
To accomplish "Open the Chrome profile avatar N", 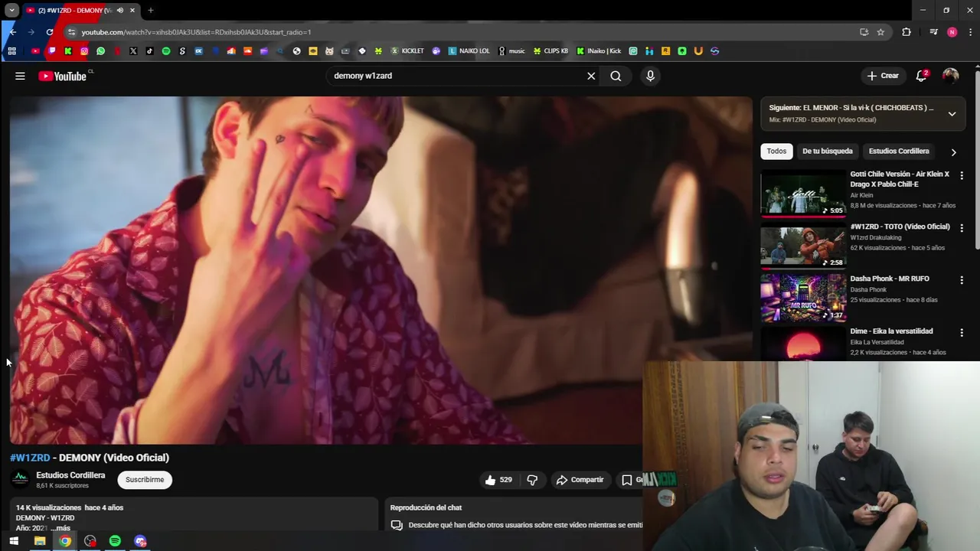I will (x=952, y=32).
